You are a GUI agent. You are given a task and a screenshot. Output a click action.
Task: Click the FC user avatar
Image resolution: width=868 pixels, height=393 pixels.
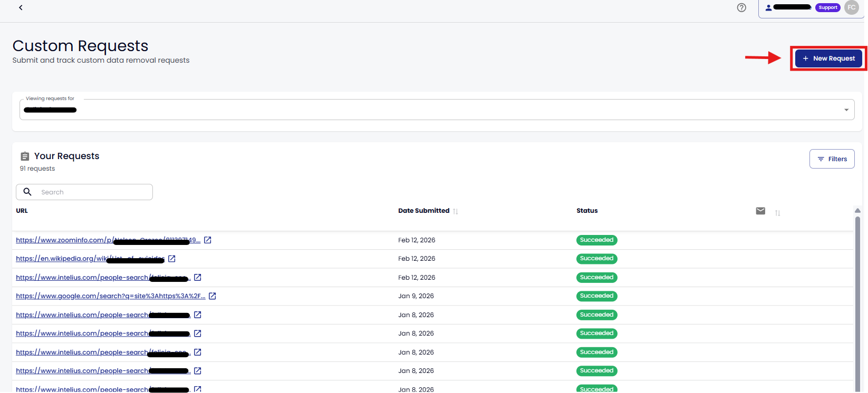(x=851, y=7)
